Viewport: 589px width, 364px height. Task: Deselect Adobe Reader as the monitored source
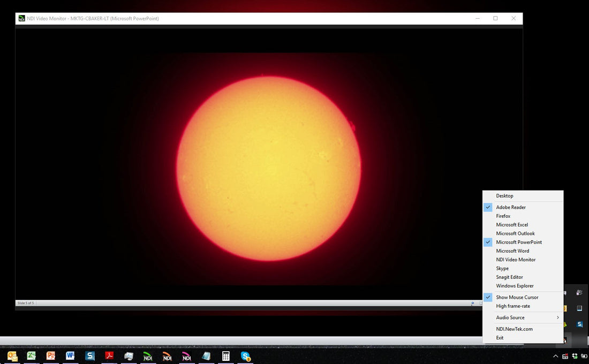pos(511,207)
